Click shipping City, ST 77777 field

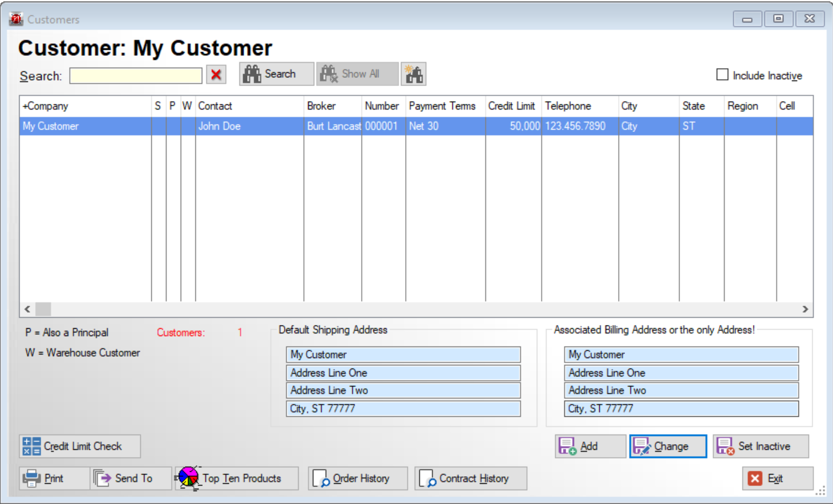click(x=403, y=409)
